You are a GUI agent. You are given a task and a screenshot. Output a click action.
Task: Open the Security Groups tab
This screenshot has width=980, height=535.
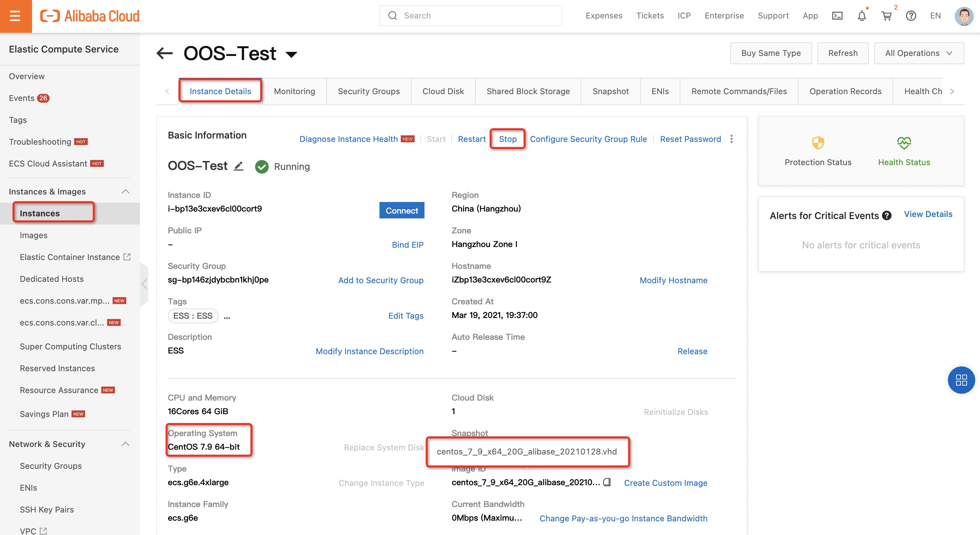pyautogui.click(x=368, y=91)
